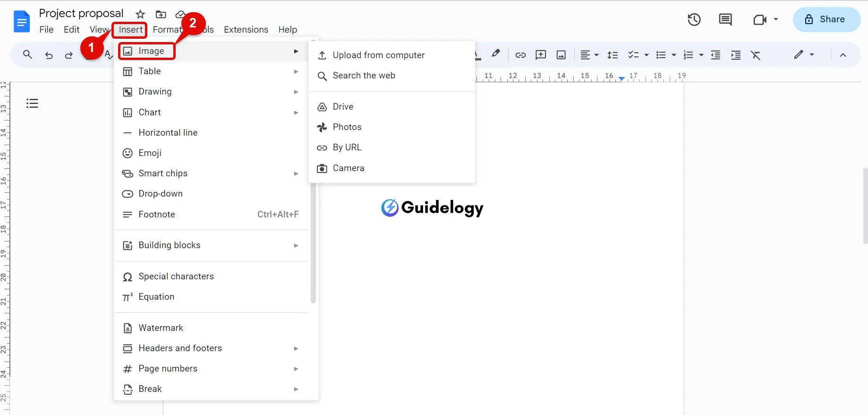Decrease indent toolbar icon
The image size is (868, 415).
coord(715,55)
